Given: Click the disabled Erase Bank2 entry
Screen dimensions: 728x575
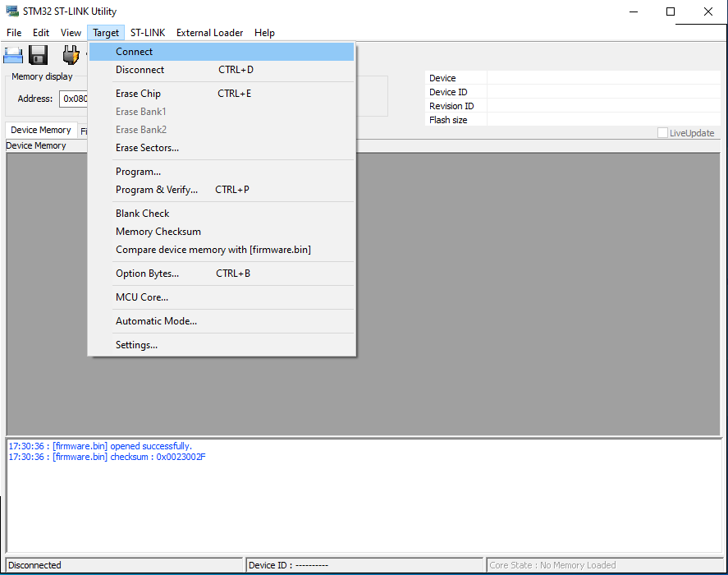Looking at the screenshot, I should 222,130.
